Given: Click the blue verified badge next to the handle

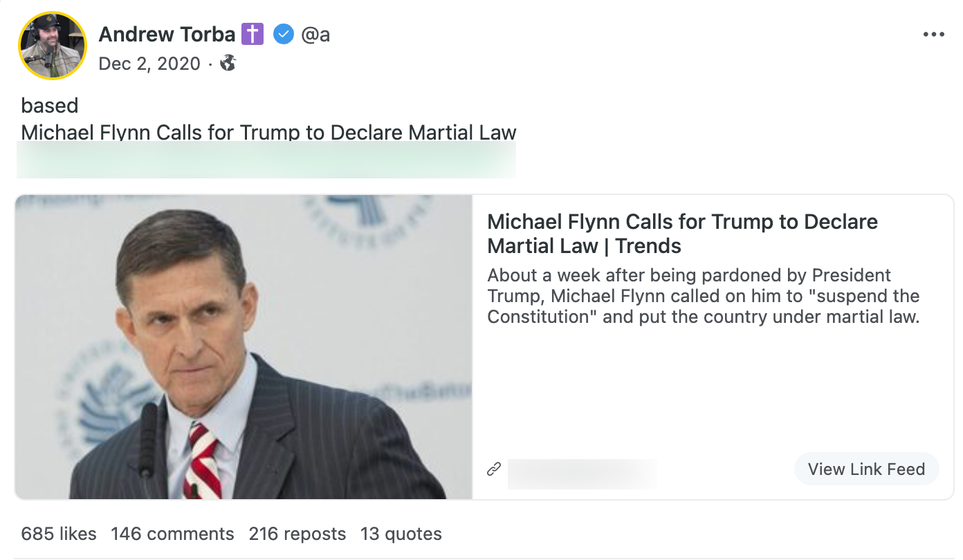Looking at the screenshot, I should 284,33.
